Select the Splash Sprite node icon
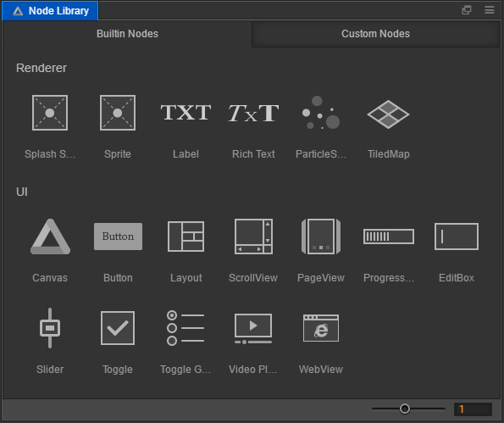The width and height of the screenshot is (504, 423). pyautogui.click(x=50, y=113)
